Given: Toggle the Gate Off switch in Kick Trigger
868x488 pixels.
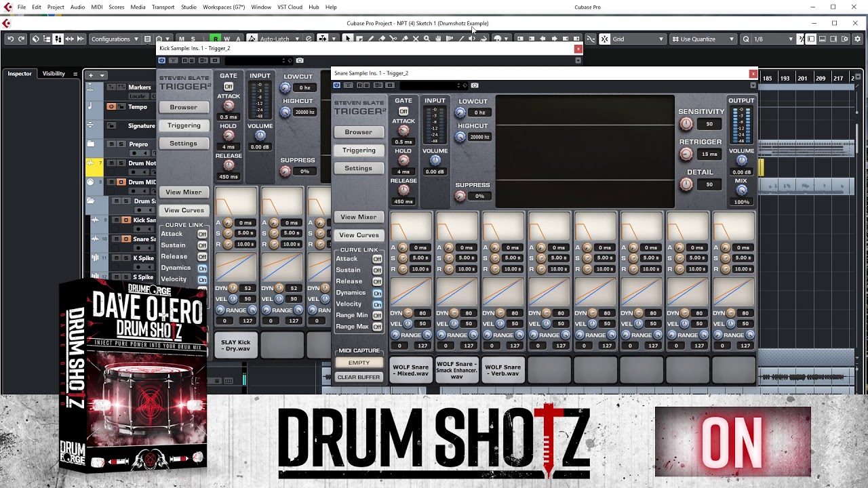Looking at the screenshot, I should (229, 87).
